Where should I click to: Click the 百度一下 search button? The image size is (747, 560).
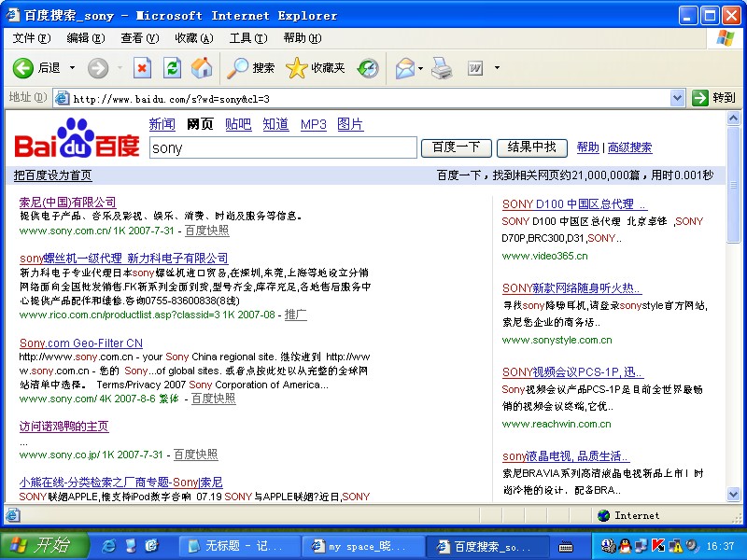pos(457,147)
